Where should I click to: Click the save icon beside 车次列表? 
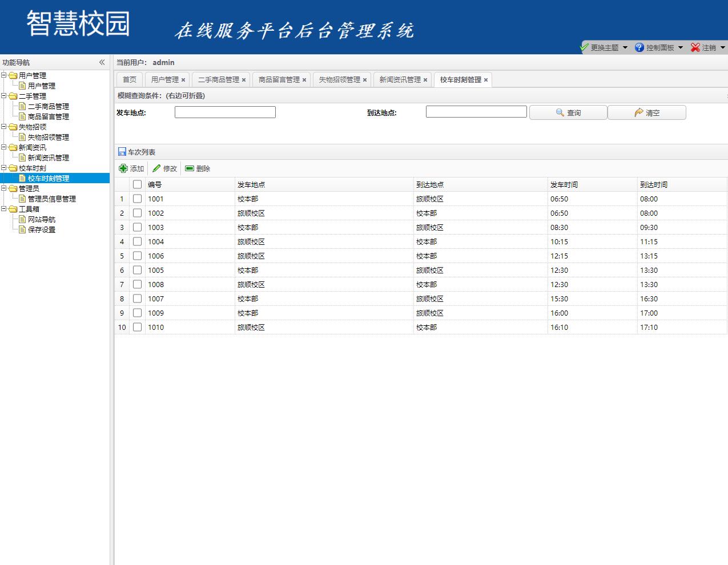click(122, 151)
